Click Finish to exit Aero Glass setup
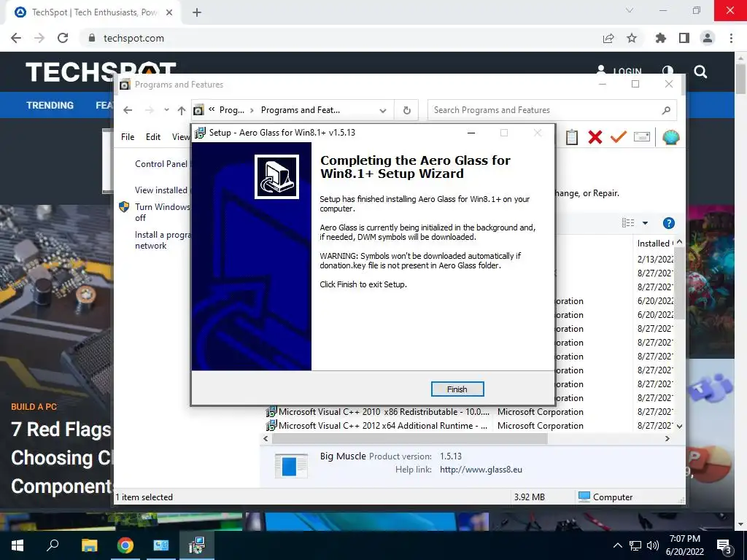Viewport: 747px width, 560px height. point(457,389)
